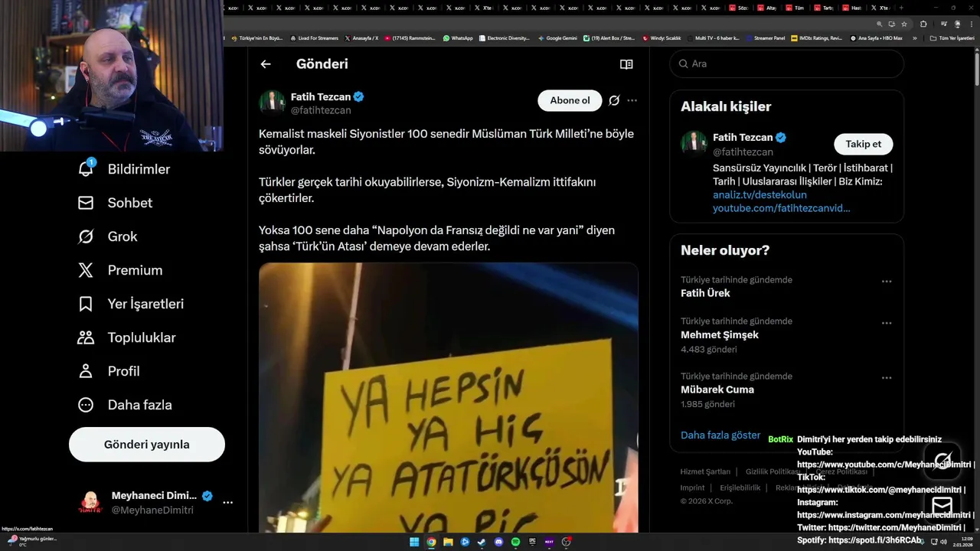Image resolution: width=980 pixels, height=551 pixels.
Task: Open IMDb: Ratings bookmark
Action: pyautogui.click(x=816, y=37)
